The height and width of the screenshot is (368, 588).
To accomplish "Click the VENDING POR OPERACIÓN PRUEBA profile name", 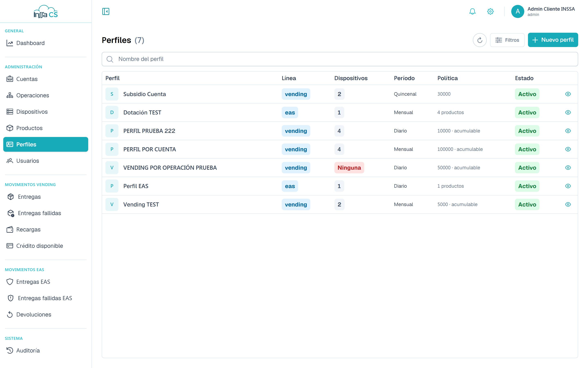I will coord(170,168).
